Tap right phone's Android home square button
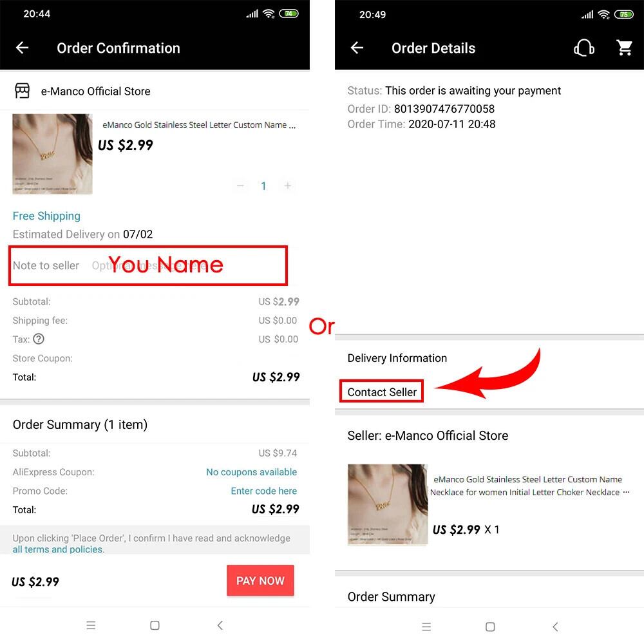 490,627
